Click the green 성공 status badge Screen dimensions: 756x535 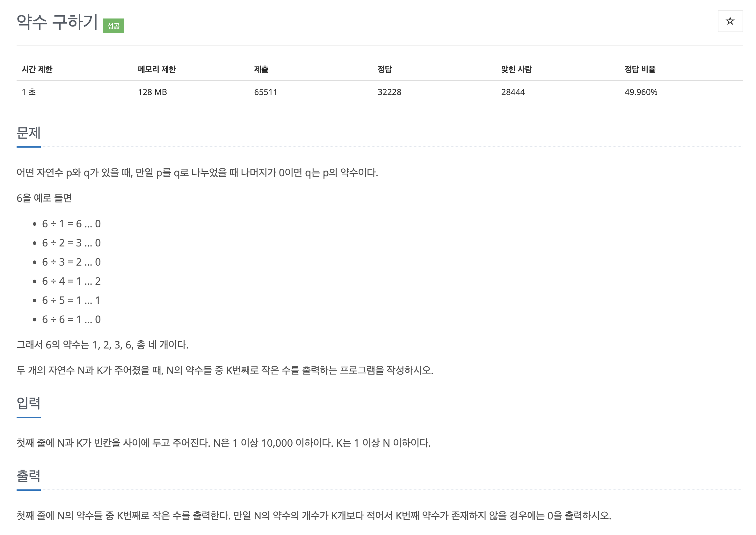[113, 26]
